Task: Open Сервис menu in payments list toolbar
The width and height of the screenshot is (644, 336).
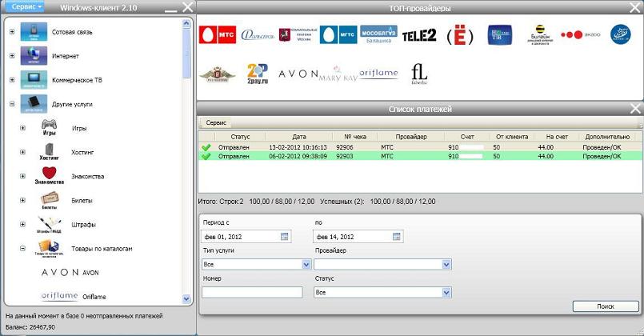Action: coord(216,123)
